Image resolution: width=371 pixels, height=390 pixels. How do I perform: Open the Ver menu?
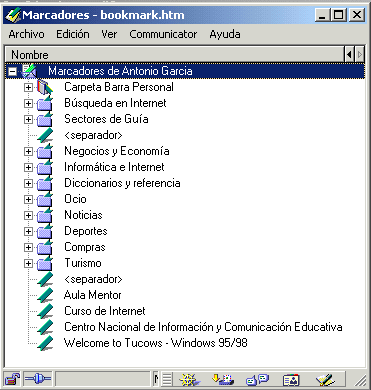point(109,34)
